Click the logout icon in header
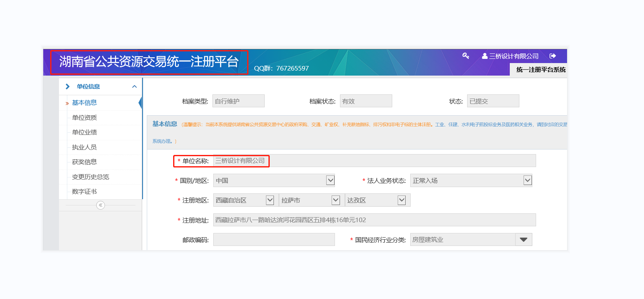The image size is (644, 299). pos(553,56)
